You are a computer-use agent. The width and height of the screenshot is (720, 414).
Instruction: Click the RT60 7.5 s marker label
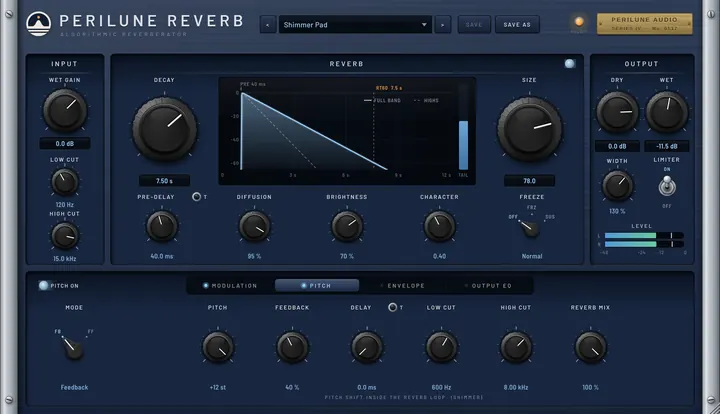pos(389,88)
